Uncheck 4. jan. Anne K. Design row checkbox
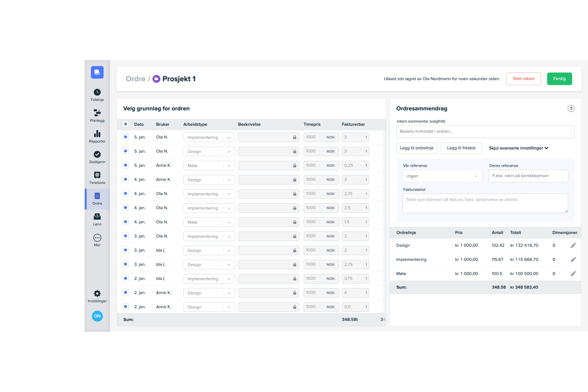Viewport: 588px width, 392px height. (125, 179)
